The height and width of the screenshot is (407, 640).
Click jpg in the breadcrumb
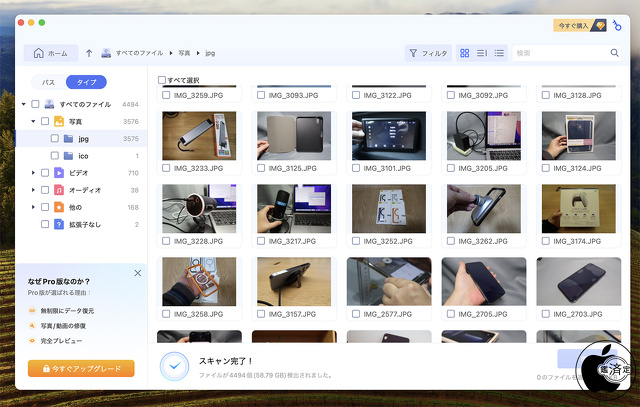(x=210, y=53)
